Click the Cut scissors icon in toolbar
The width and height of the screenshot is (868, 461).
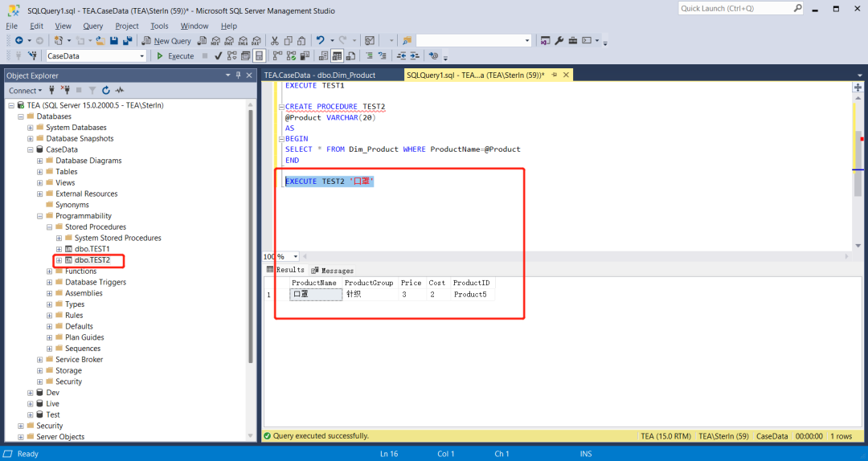[x=274, y=41]
